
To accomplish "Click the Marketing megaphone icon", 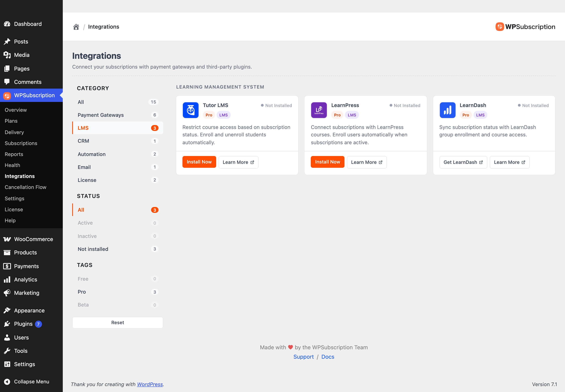I will 7,293.
